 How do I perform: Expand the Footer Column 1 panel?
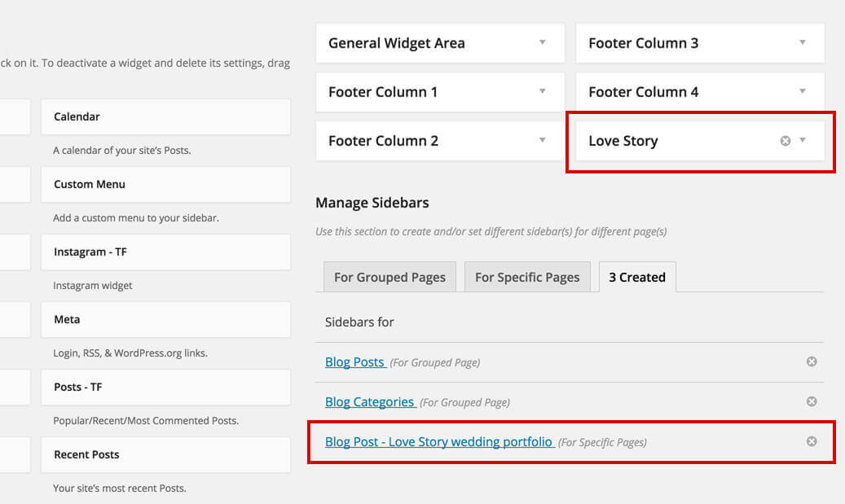(543, 92)
